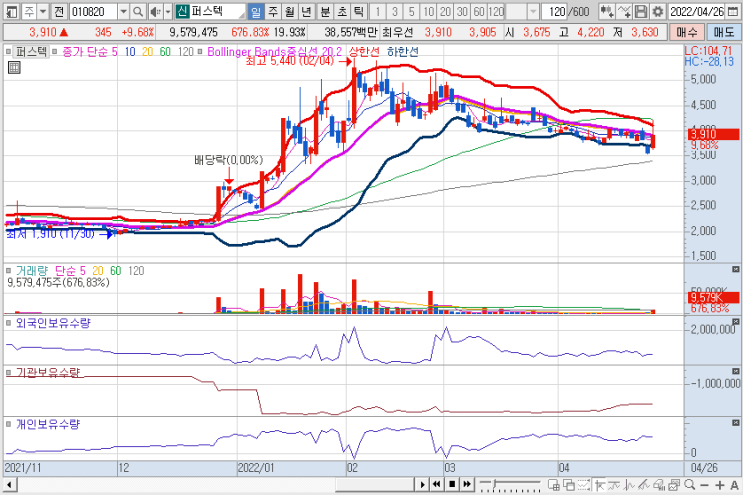Image resolution: width=743 pixels, height=495 pixels.
Task: Close the volume panel with its x icon
Action: click(735, 270)
